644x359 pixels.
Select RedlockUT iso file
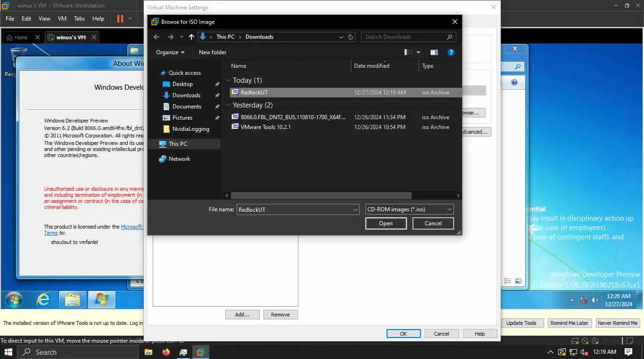(x=345, y=93)
